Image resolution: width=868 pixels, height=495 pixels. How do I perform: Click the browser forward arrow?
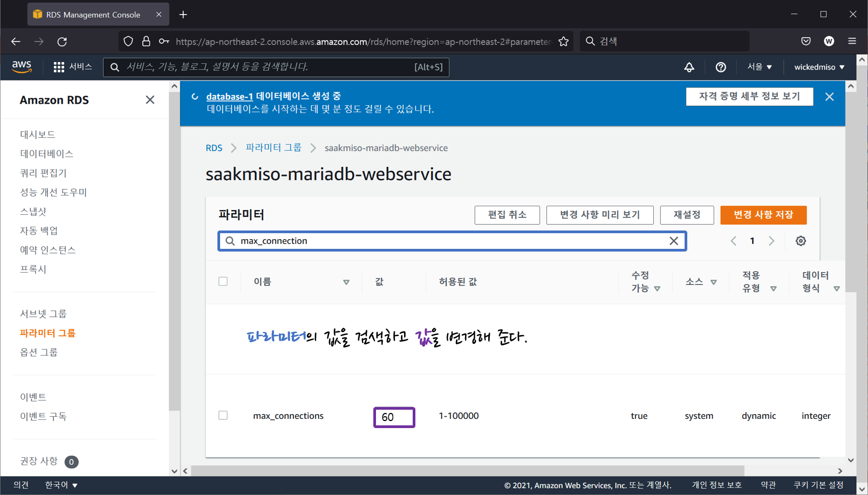pyautogui.click(x=39, y=42)
